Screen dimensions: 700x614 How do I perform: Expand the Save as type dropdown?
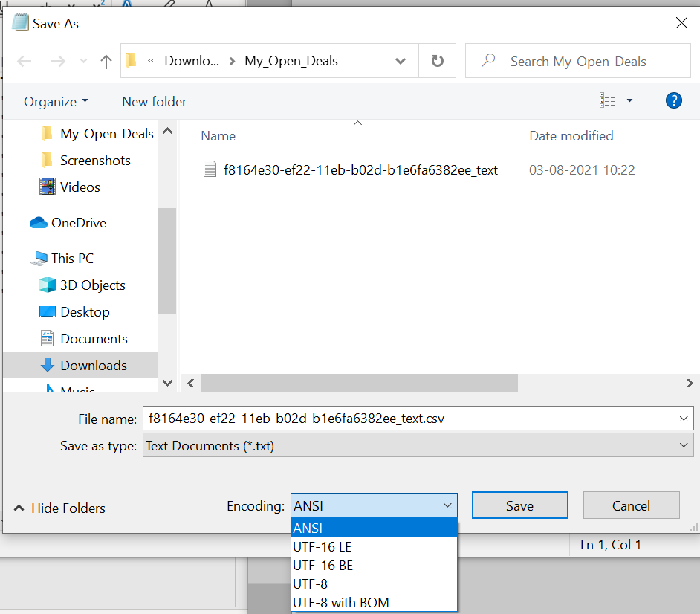683,445
